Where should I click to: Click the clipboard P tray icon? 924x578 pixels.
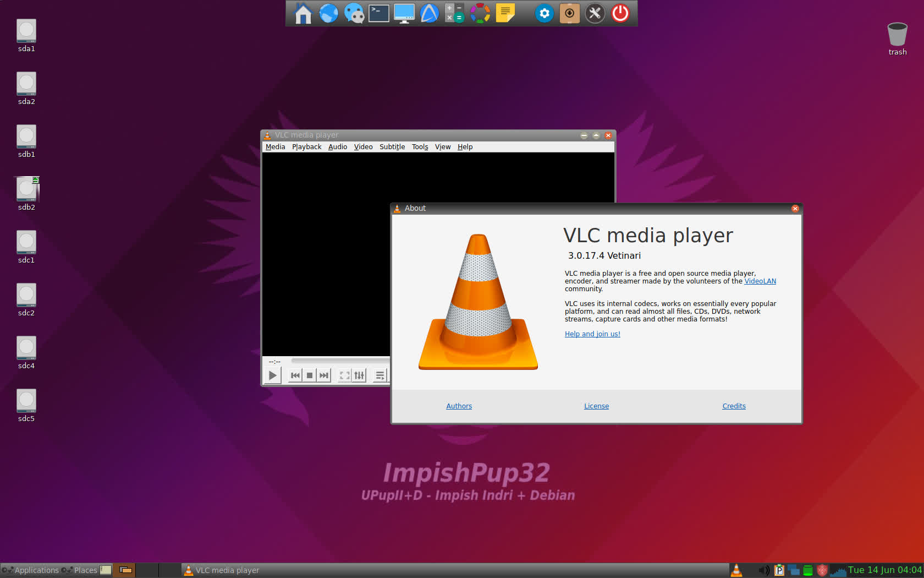point(779,570)
